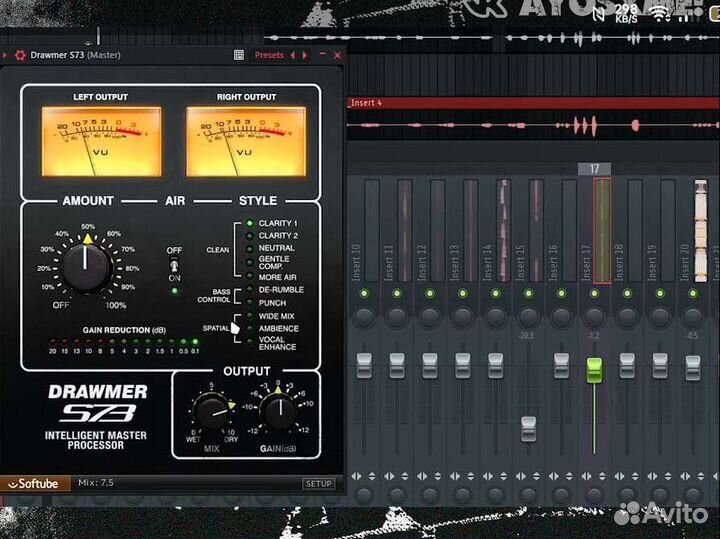The height and width of the screenshot is (539, 720).
Task: Click Insert 10 pan knob
Action: [364, 317]
